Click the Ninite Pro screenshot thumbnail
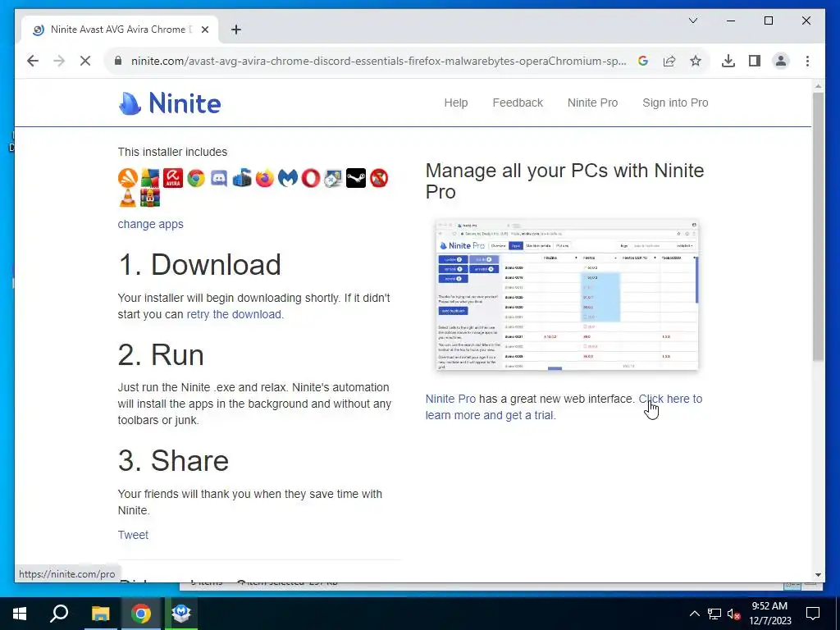Image resolution: width=840 pixels, height=630 pixels. pos(567,294)
